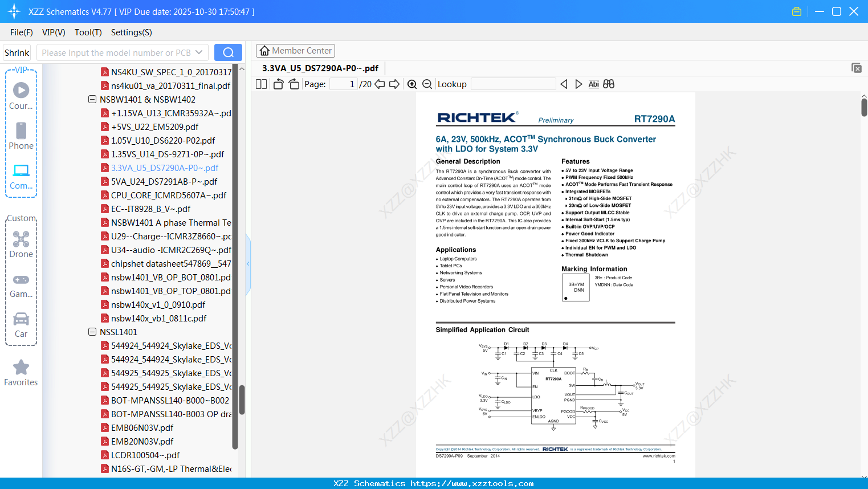Find next Lookup match
The image size is (868, 489).
point(578,84)
